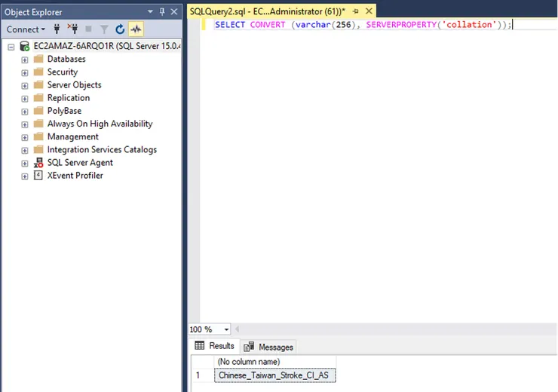Select the PolyBase tree label
Viewport: 558px width, 392px height.
pos(64,111)
